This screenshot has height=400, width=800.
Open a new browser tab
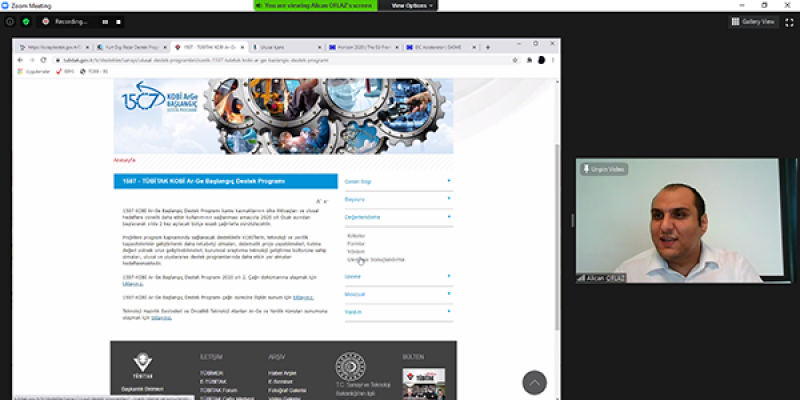coord(488,47)
